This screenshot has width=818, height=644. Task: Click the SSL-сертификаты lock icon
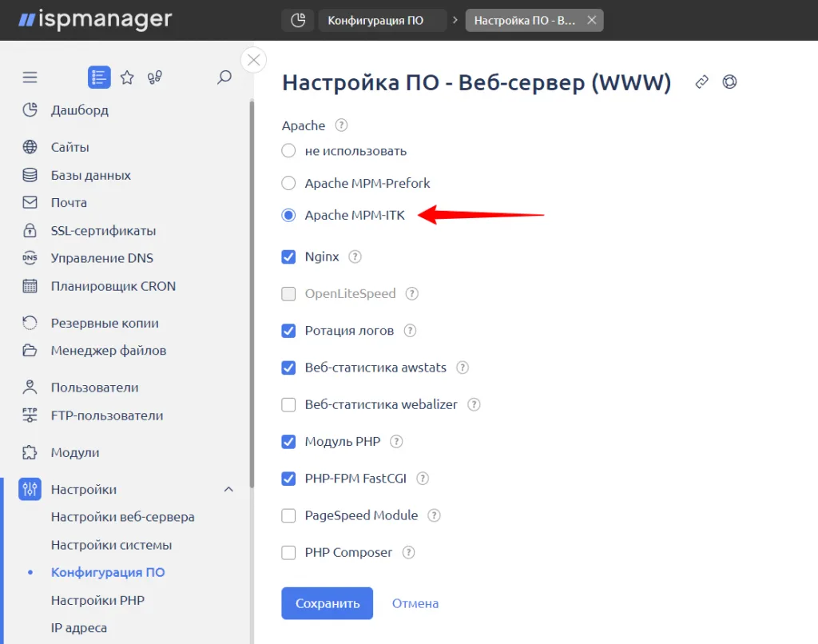pos(30,230)
